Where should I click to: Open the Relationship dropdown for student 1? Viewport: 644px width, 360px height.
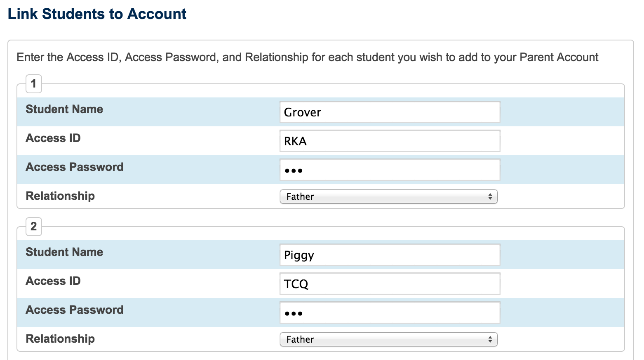388,197
